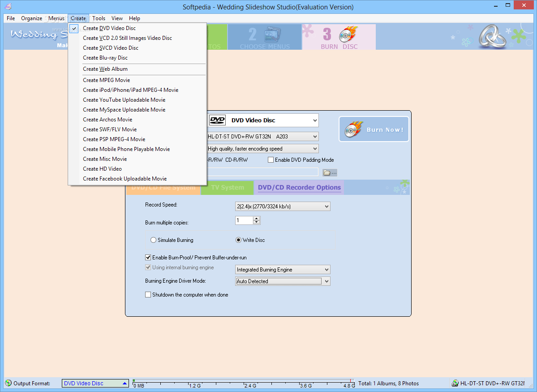Open the Help menu
Screen dimensions: 537x392
click(134, 18)
